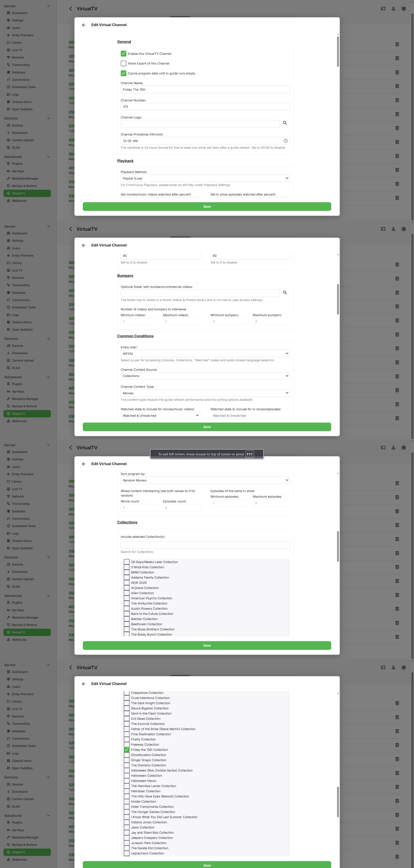This screenshot has height=868, width=414.
Task: Click the Cinema Intros sidebar icon
Action: pos(8,102)
